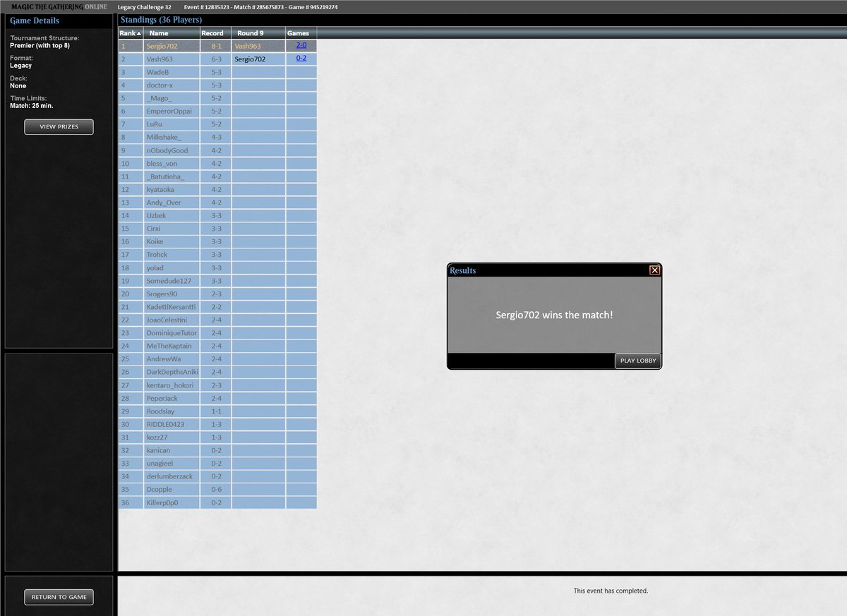The height and width of the screenshot is (616, 847).
Task: Select player _Batutinha_ row
Action: tap(217, 176)
